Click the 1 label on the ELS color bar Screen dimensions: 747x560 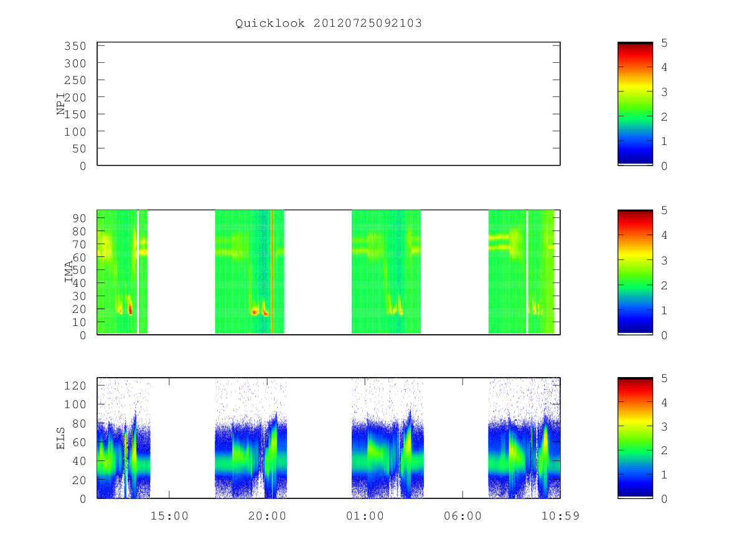665,474
